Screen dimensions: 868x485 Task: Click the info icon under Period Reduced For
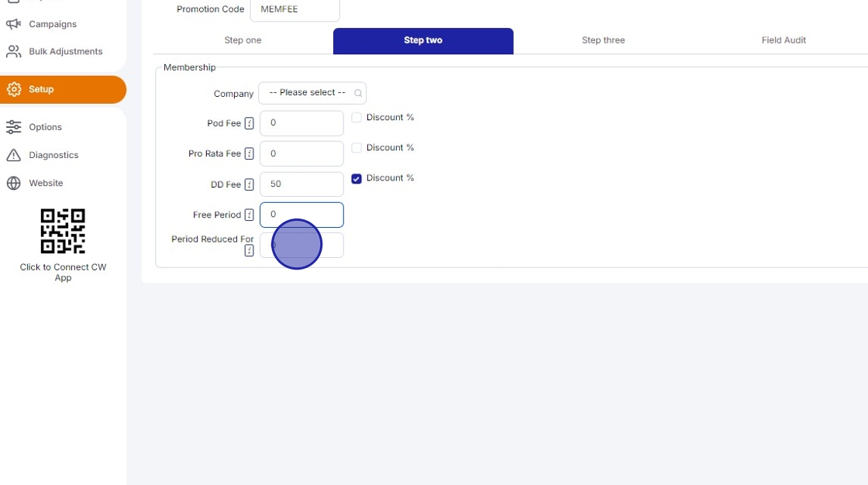(x=249, y=251)
